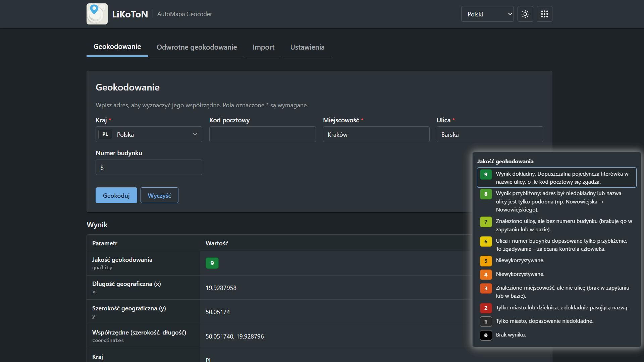
Task: Click the LiKoToN brand name
Action: pyautogui.click(x=130, y=14)
